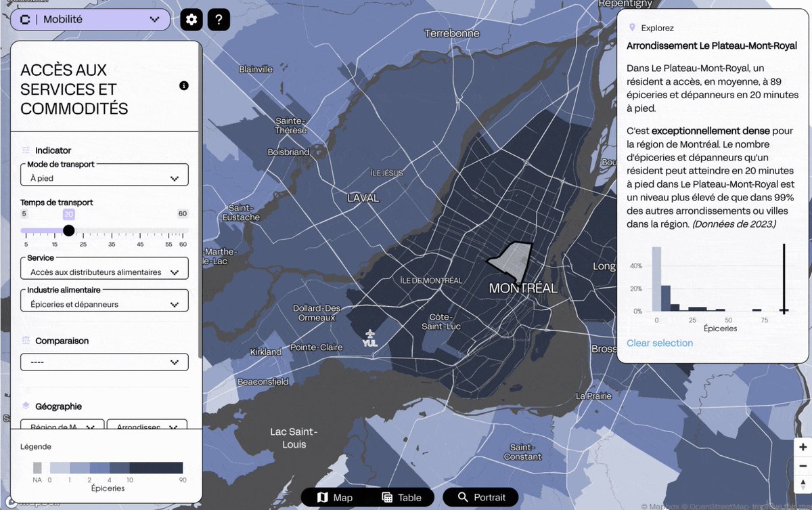Switch to the Table view tab
Viewport: 812px width, 510px height.
coord(402,497)
